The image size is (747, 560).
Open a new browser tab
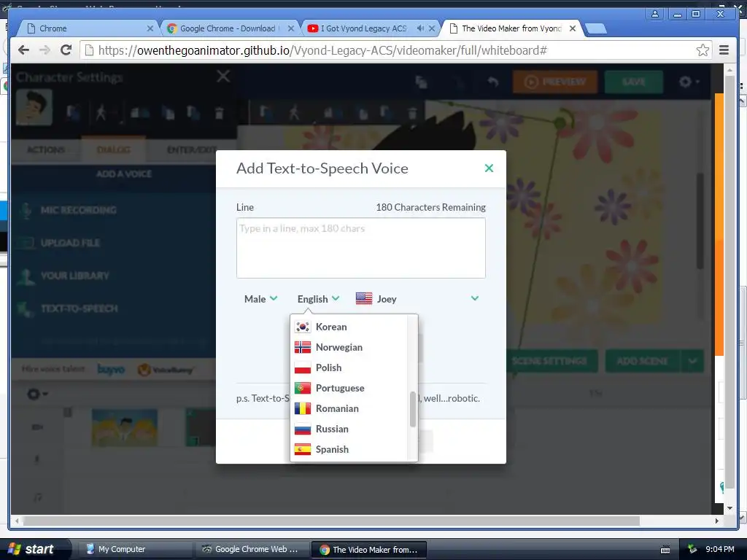click(x=595, y=29)
